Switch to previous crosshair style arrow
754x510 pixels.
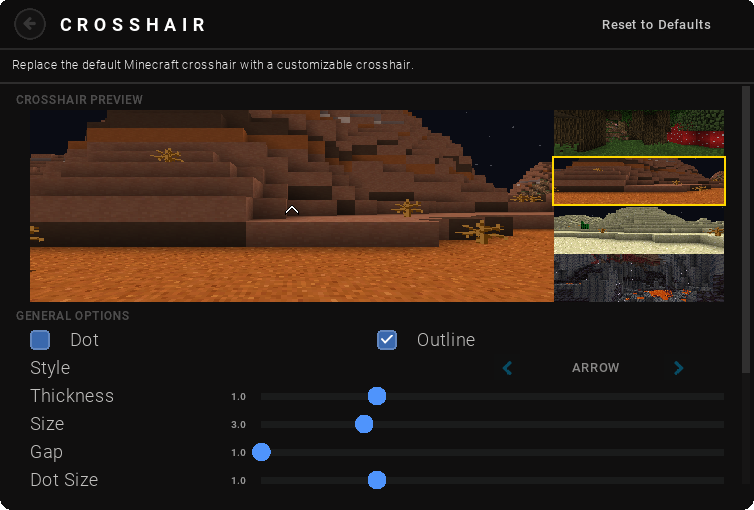coord(507,368)
